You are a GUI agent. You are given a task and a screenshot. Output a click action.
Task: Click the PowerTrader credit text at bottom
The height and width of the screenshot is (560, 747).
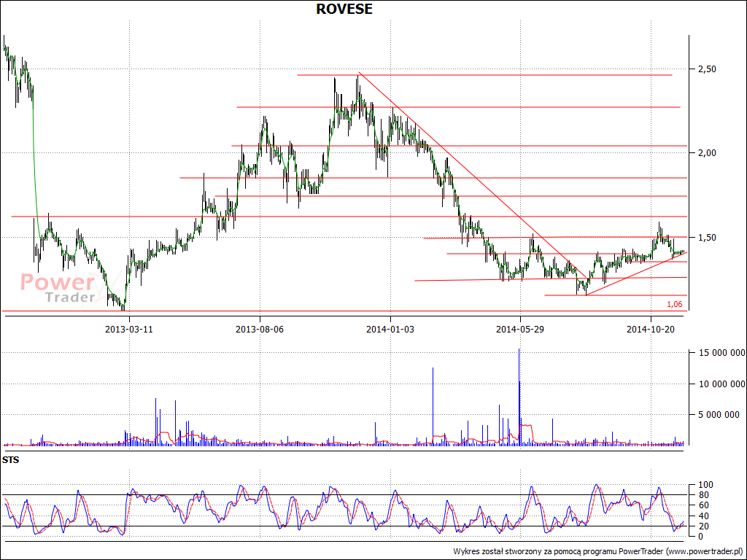[x=598, y=551]
